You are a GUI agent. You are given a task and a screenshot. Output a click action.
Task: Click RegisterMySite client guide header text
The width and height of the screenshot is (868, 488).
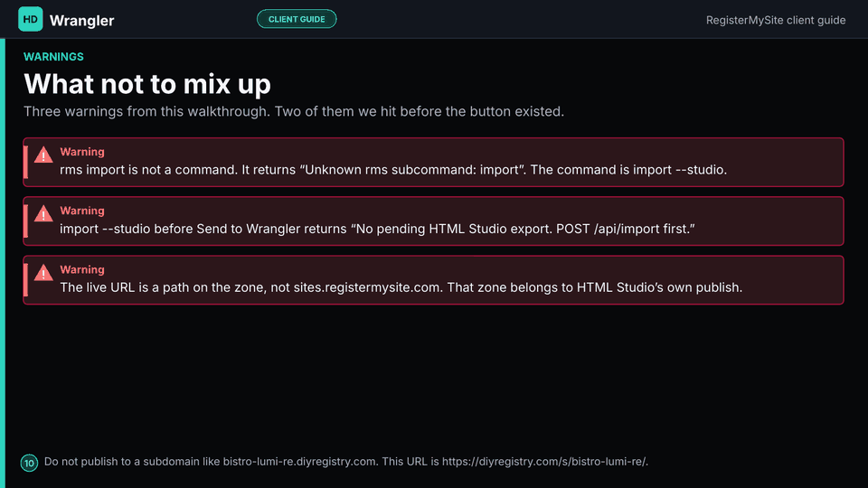[776, 20]
